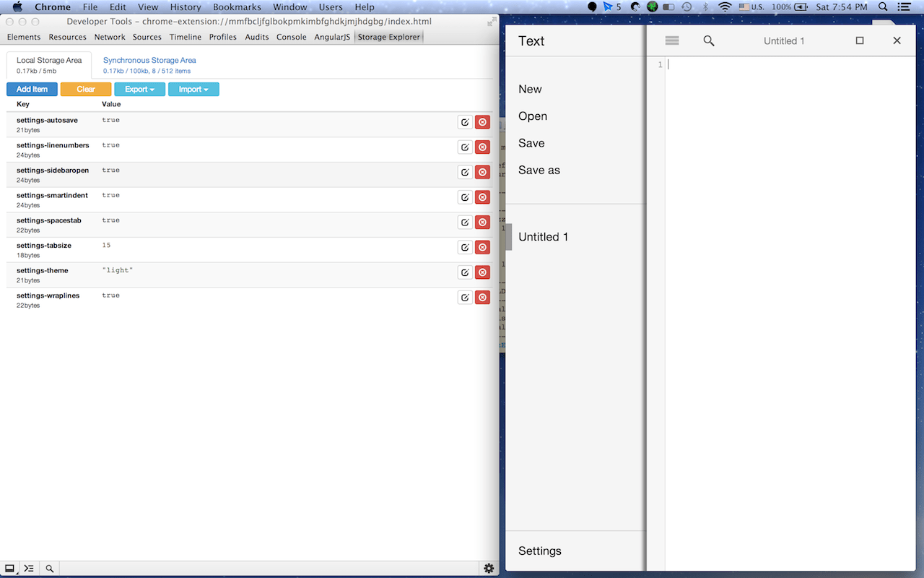Screen dimensions: 924x578
Task: Open DevTools search with the magnifier icon
Action: 49,568
